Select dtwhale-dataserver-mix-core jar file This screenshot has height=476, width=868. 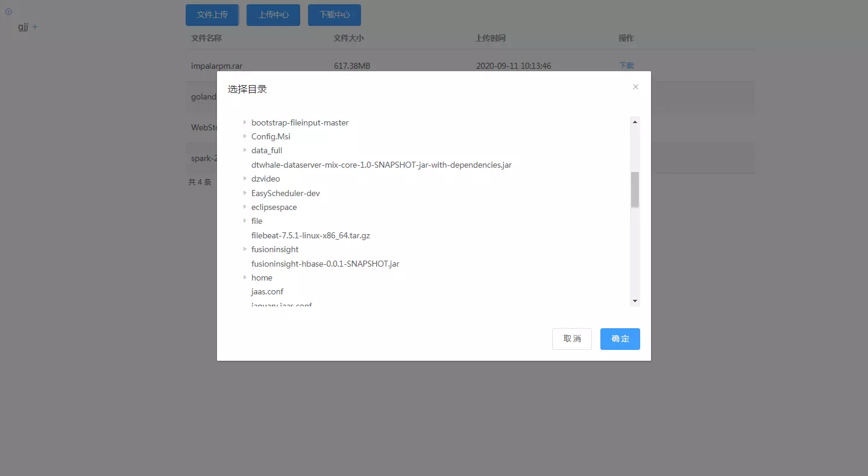[381, 165]
